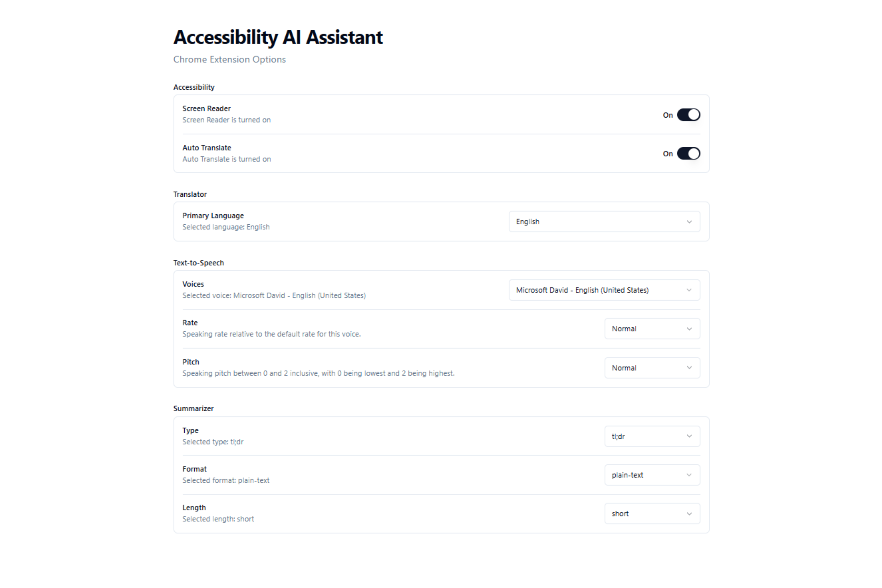882x588 pixels.
Task: Click the chevron icon on the Rate selector
Action: pyautogui.click(x=689, y=329)
